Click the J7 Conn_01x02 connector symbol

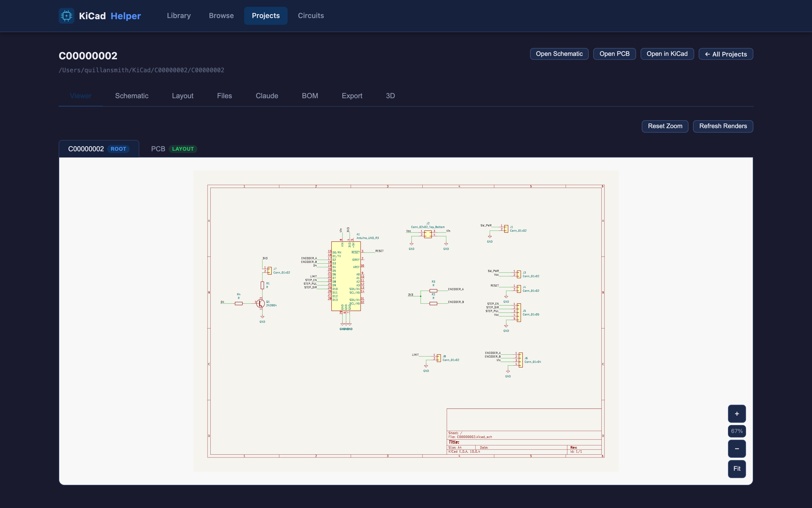tap(270, 270)
